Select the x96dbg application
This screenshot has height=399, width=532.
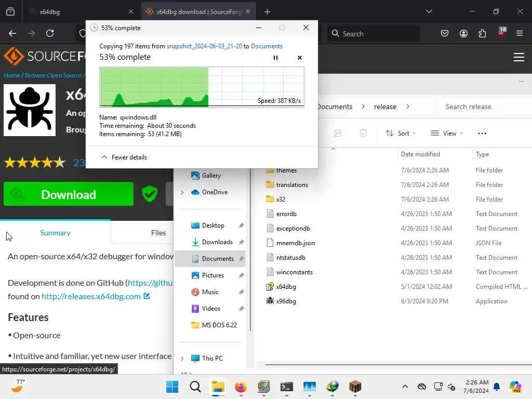pos(286,301)
